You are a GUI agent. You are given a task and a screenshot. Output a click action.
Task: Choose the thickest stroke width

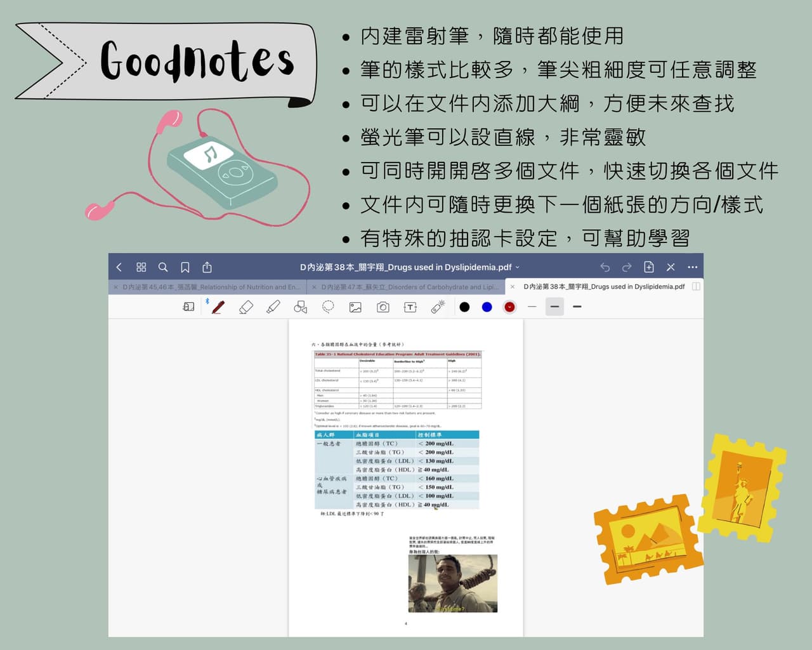(577, 307)
